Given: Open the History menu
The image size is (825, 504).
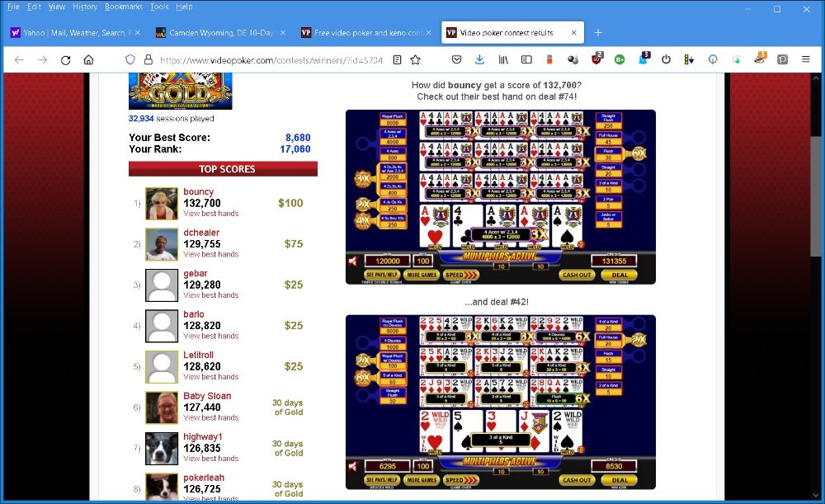Looking at the screenshot, I should pyautogui.click(x=84, y=7).
